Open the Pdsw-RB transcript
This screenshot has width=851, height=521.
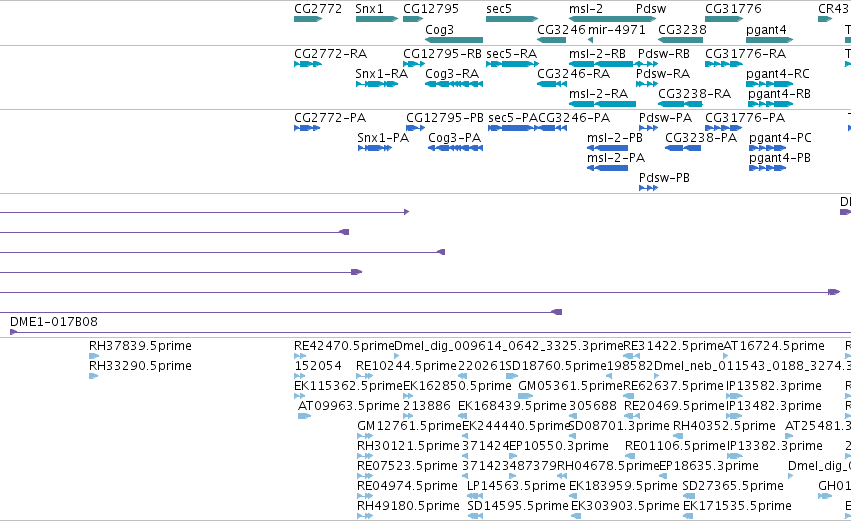(x=646, y=64)
